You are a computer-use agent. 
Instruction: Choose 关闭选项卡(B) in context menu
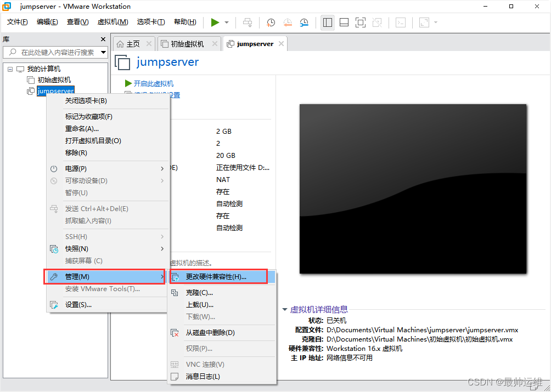[108, 101]
